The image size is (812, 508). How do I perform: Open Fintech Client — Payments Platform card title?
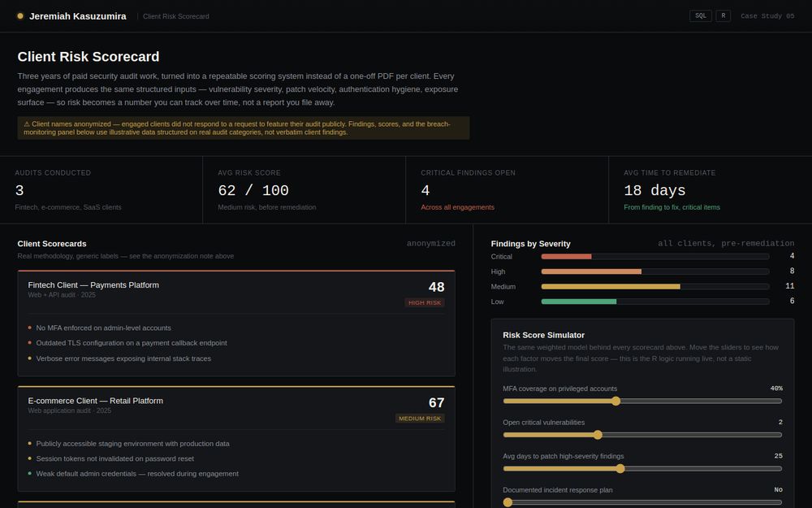pyautogui.click(x=93, y=285)
